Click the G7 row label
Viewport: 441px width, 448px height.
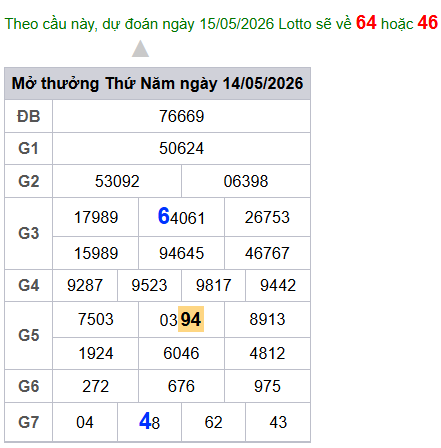click(29, 422)
